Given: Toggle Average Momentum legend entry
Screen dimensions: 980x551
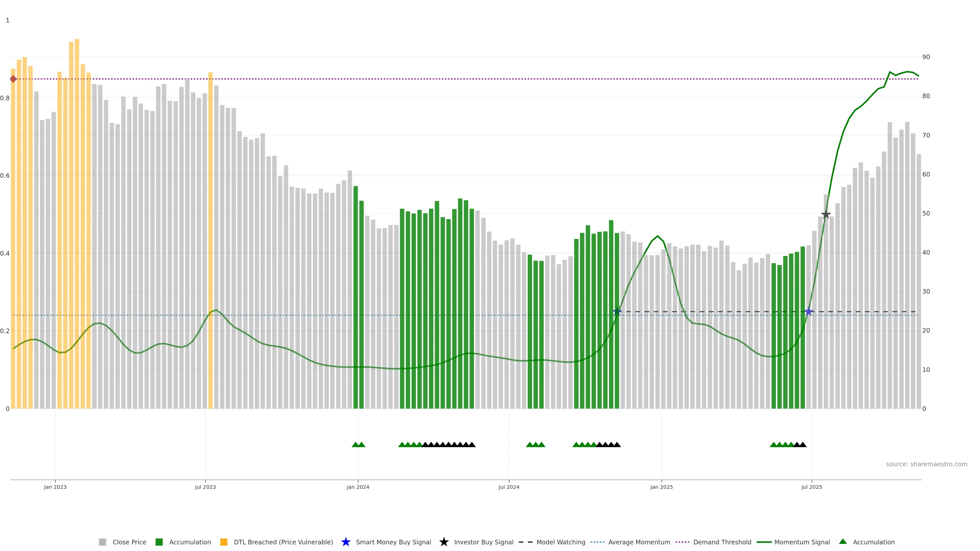Looking at the screenshot, I should (x=639, y=542).
